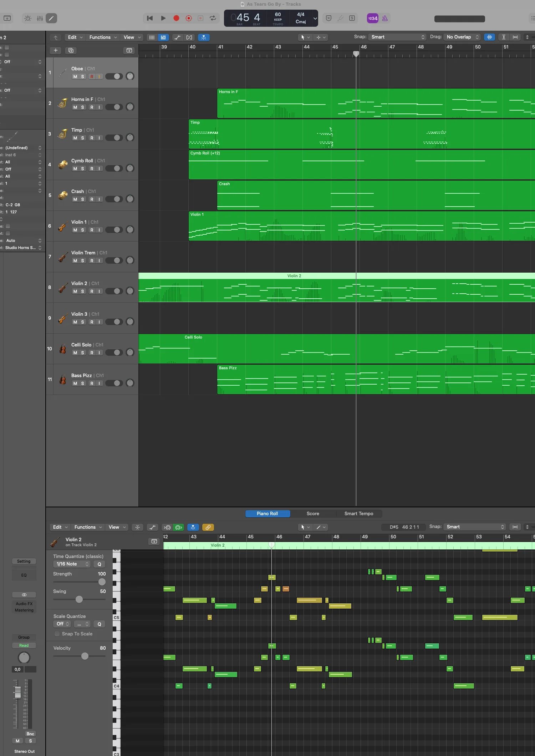Toggle the Piano Roll link button
Viewport: 535px width, 756px height.
pyautogui.click(x=208, y=527)
